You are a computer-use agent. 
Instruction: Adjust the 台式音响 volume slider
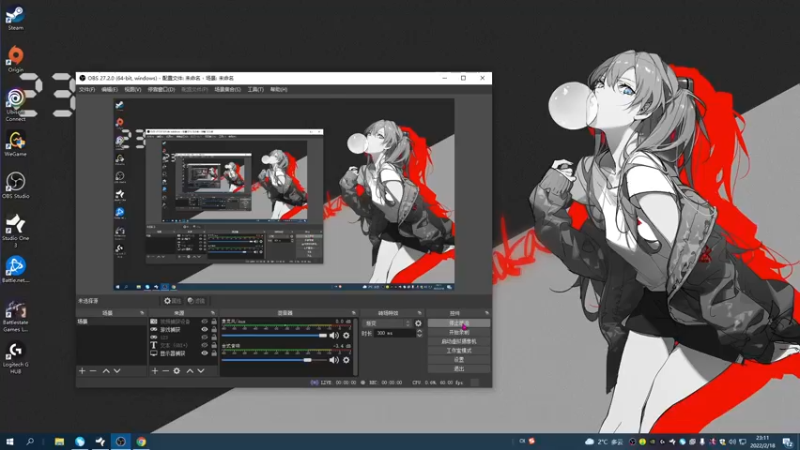click(274, 360)
